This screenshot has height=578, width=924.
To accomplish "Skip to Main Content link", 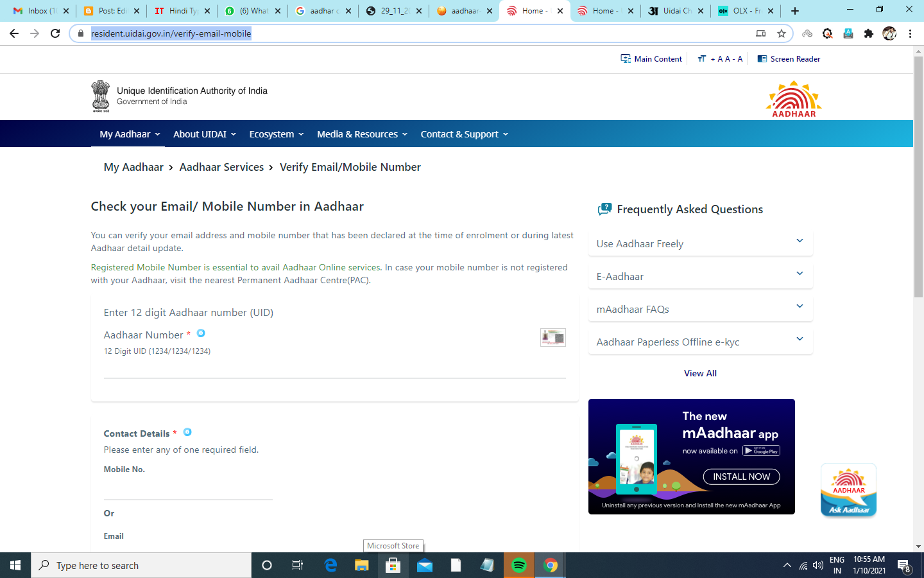I will click(x=651, y=58).
